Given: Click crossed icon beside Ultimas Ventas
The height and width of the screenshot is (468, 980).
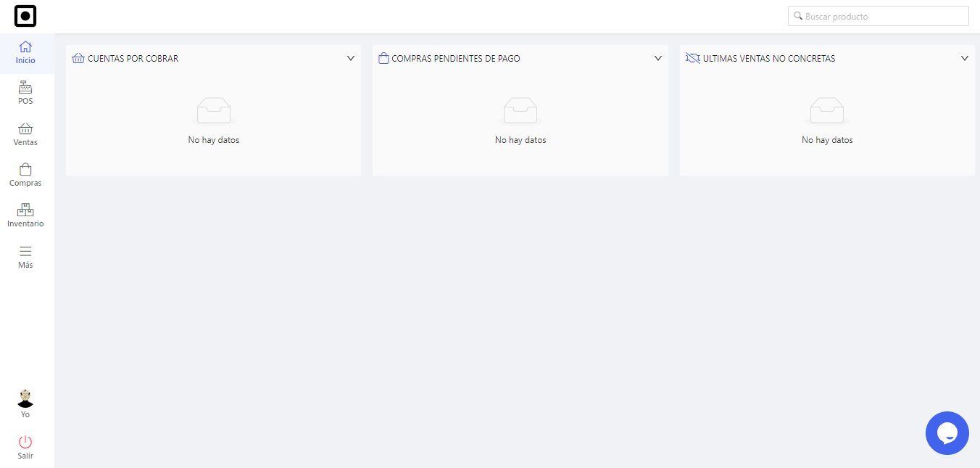Looking at the screenshot, I should [692, 58].
